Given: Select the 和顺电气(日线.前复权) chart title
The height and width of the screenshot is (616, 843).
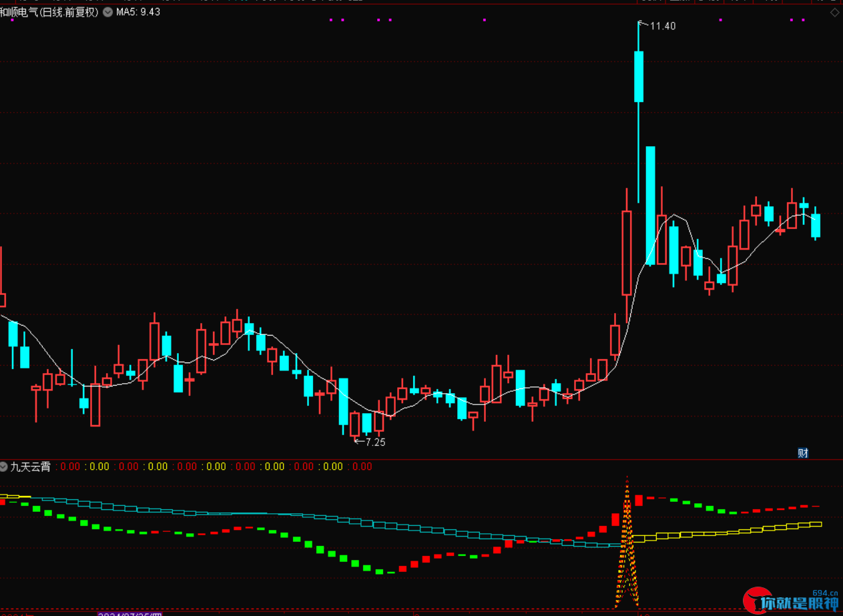Looking at the screenshot, I should tap(49, 12).
